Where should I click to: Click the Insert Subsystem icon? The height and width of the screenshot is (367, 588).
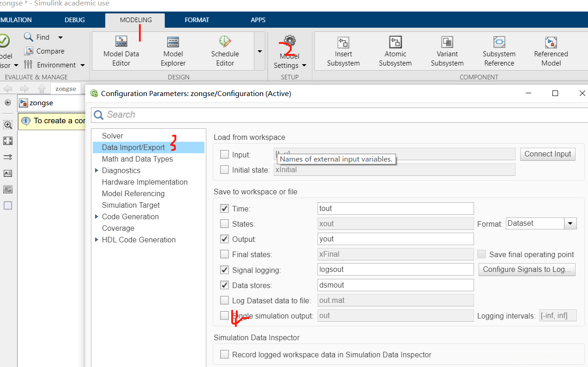coord(343,51)
